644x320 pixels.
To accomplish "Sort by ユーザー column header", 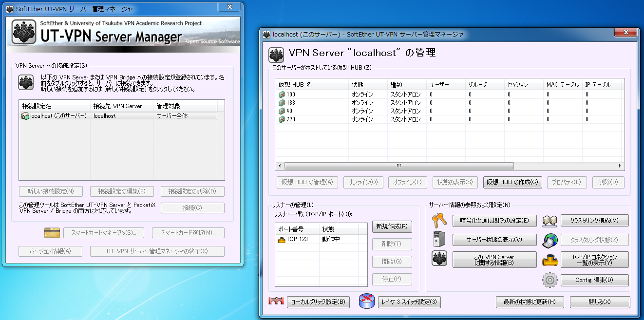I will (x=446, y=85).
